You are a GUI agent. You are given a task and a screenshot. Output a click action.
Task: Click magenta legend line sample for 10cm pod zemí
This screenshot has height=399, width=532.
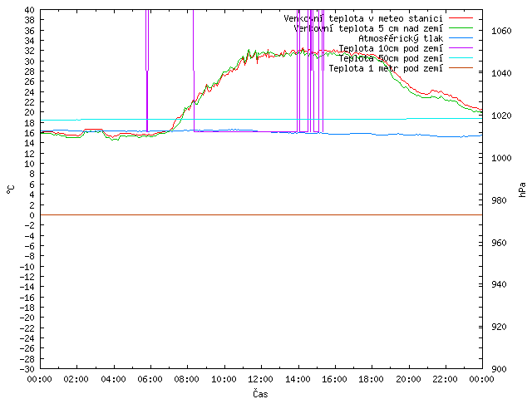[x=461, y=48]
